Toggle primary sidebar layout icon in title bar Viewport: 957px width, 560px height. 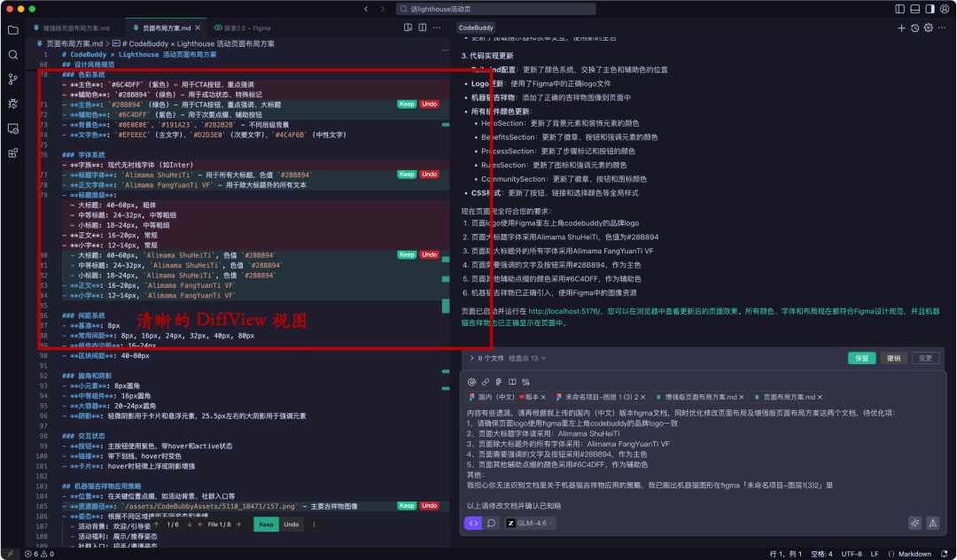tap(899, 9)
